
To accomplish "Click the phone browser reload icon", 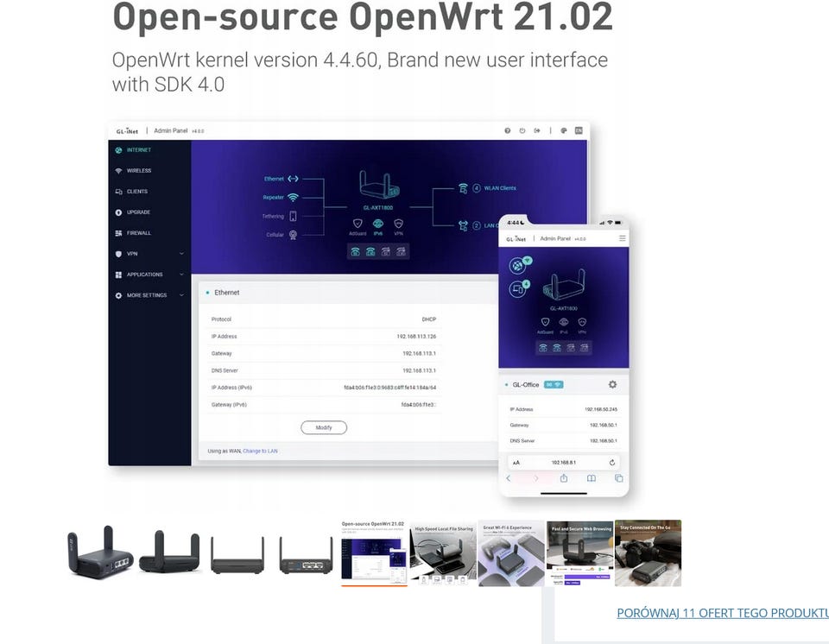I will pyautogui.click(x=611, y=463).
